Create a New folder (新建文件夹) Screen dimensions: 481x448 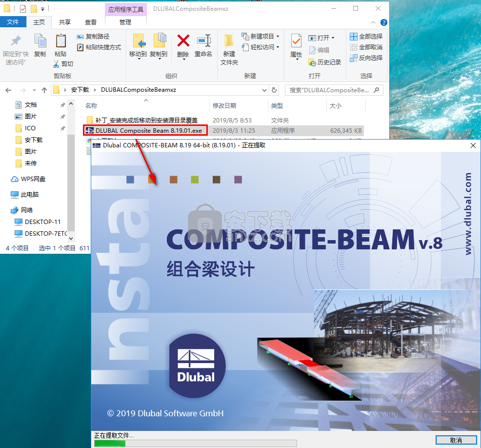point(229,49)
